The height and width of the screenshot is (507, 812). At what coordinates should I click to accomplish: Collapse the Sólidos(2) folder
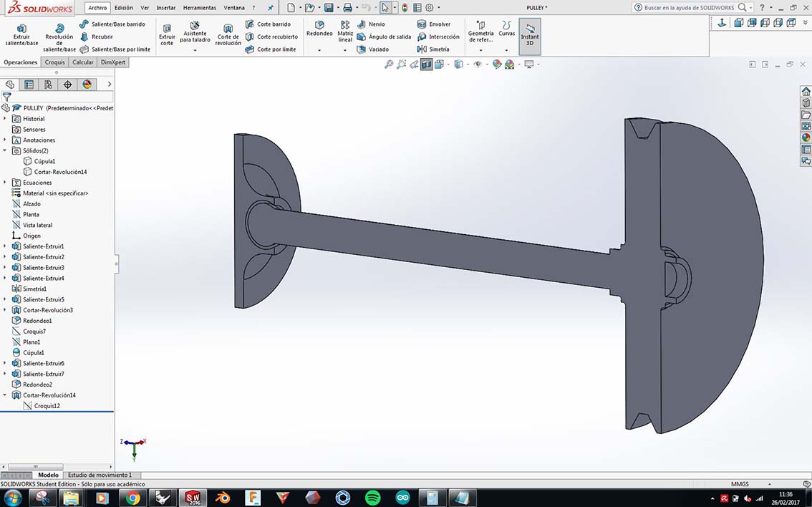point(5,150)
